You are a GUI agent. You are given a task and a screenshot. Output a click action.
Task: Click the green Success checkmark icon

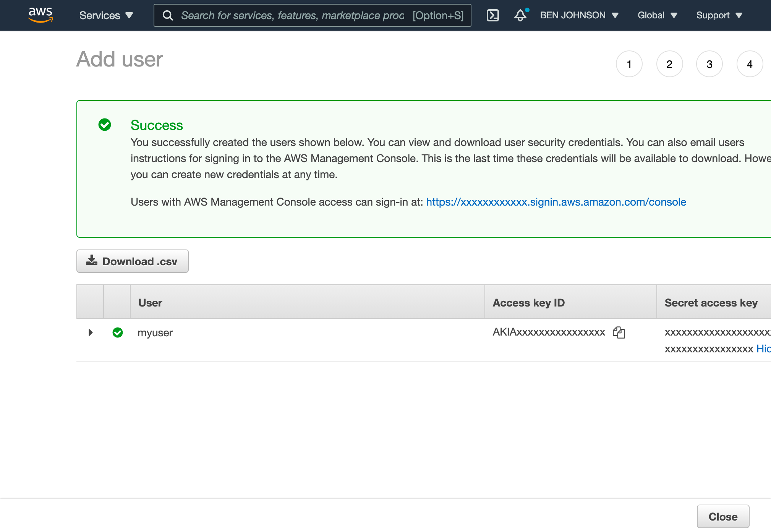pos(105,125)
